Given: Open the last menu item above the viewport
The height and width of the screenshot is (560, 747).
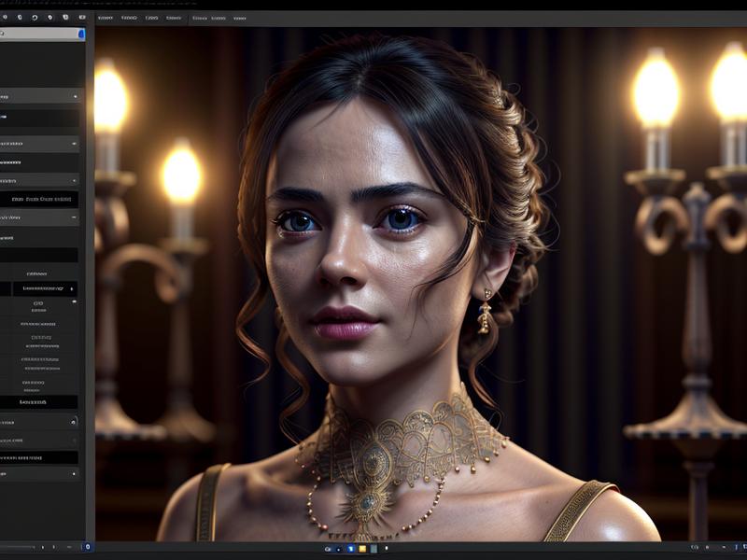Looking at the screenshot, I should (239, 18).
